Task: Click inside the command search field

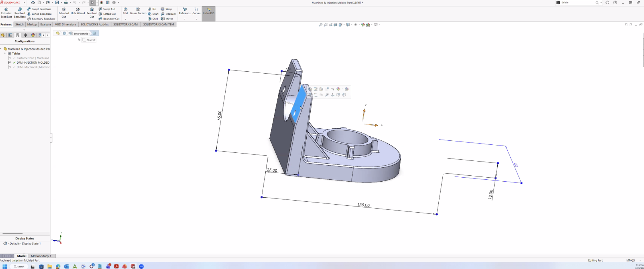Action: coord(578,2)
